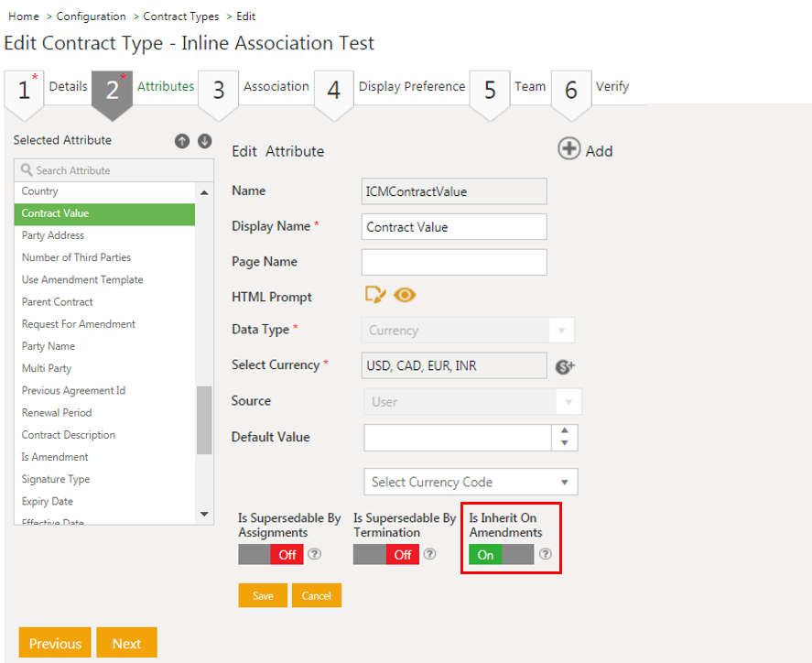Click the Next button
Viewport: 812px width, 663px height.
click(126, 643)
